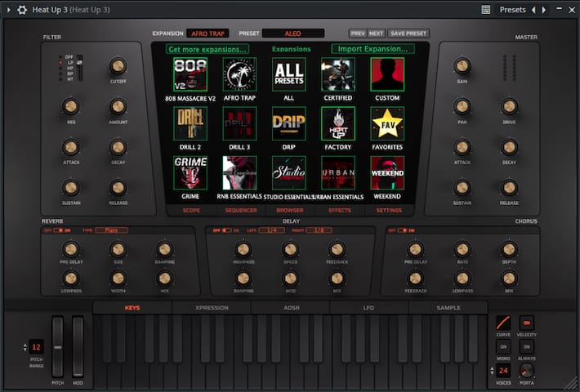
Task: Click the Chorus DEPTH knob
Action: click(509, 249)
